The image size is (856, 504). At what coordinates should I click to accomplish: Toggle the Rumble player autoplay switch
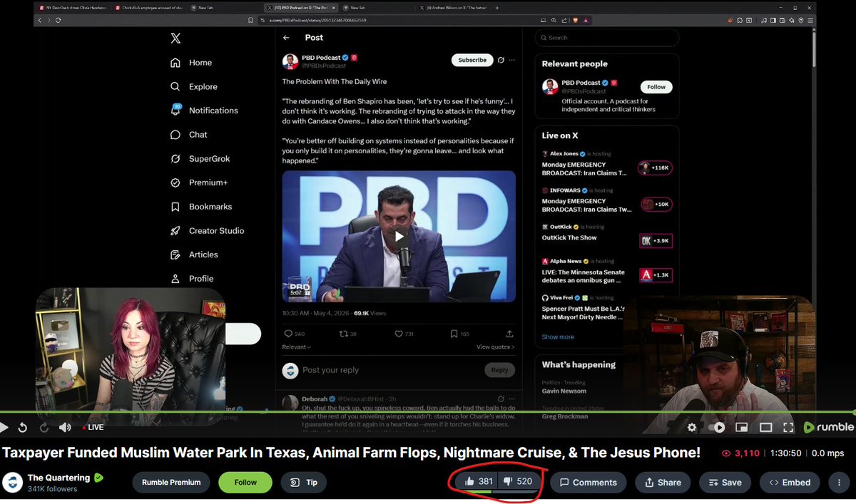click(x=716, y=427)
